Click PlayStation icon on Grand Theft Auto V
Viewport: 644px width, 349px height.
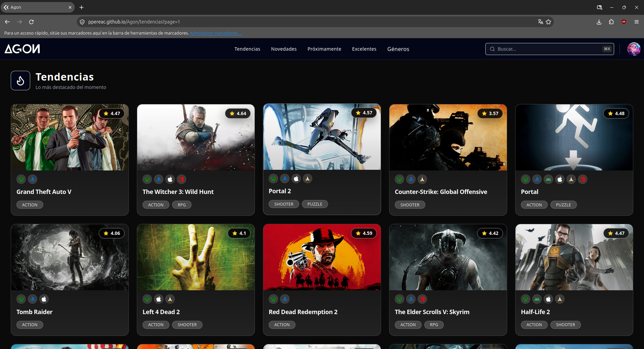33,179
